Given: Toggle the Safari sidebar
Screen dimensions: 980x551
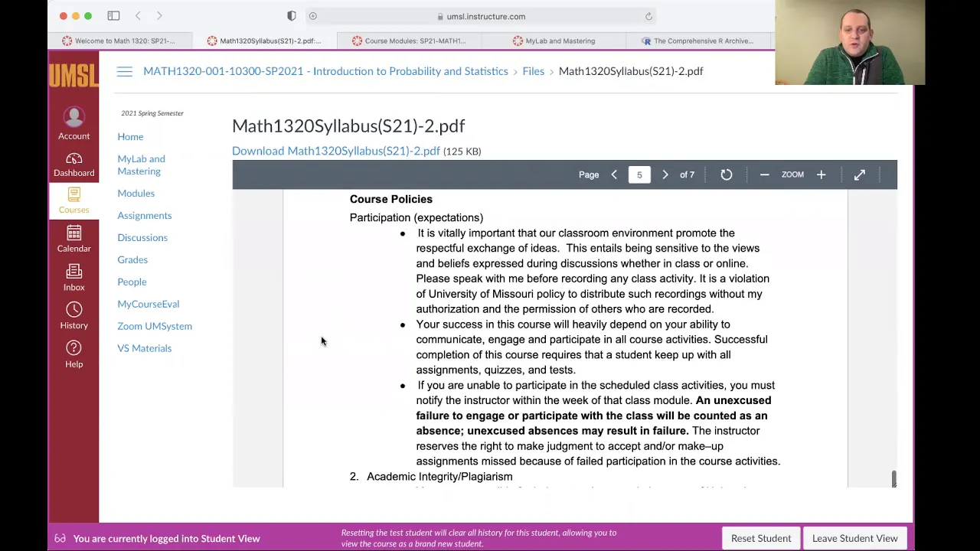Looking at the screenshot, I should pyautogui.click(x=113, y=16).
